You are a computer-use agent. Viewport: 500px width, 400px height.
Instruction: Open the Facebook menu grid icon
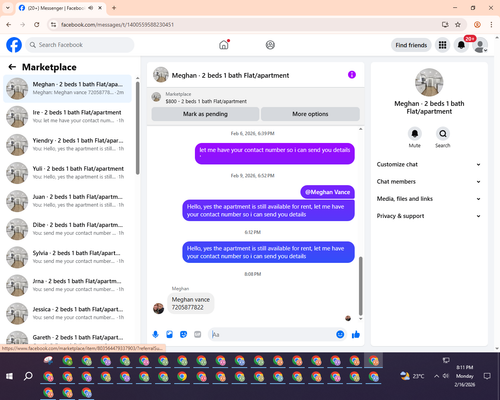point(442,45)
